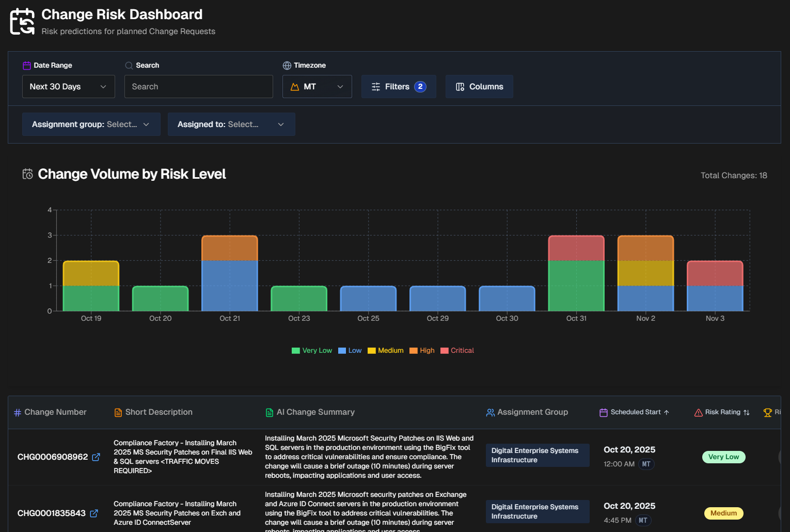Click the Change Risk Dashboard logo icon
The image size is (790, 532).
(22, 22)
